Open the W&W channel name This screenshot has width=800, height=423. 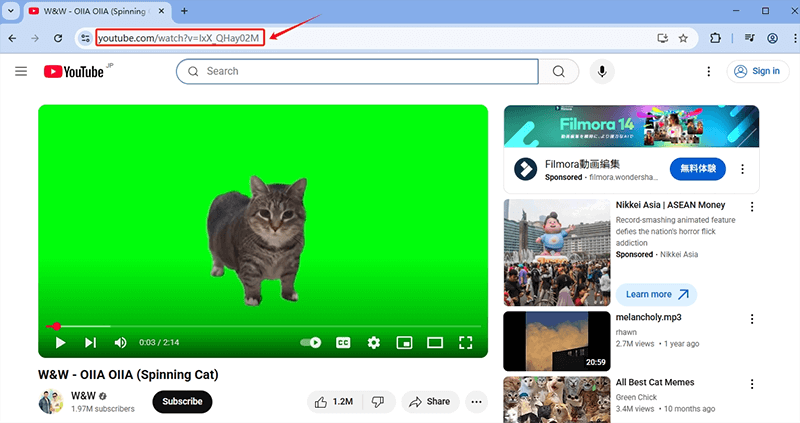pos(83,395)
